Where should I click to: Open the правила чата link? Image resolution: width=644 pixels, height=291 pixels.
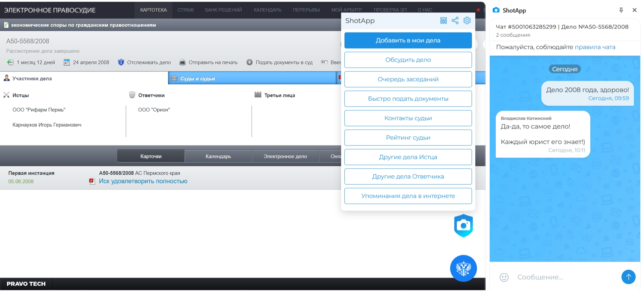tap(595, 47)
